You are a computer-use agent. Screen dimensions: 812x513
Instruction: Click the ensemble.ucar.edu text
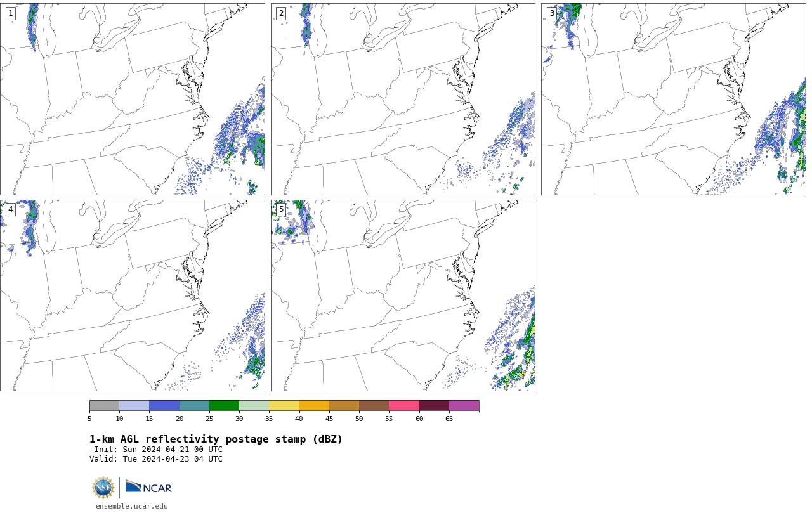tap(132, 506)
